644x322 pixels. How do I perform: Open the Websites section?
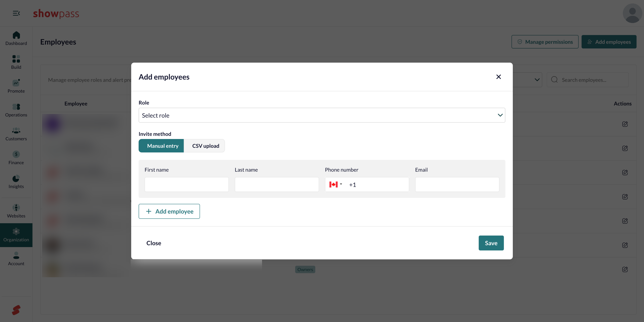(x=16, y=211)
